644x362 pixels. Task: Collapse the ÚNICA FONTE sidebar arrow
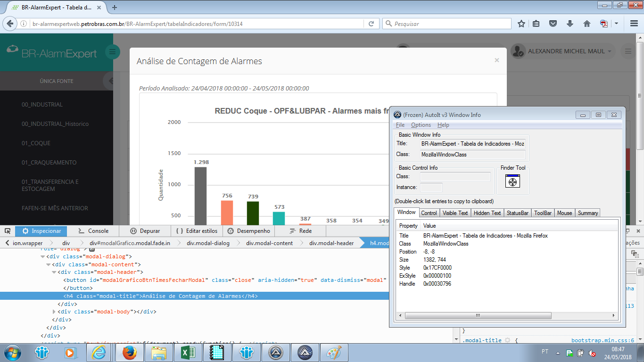(109, 81)
